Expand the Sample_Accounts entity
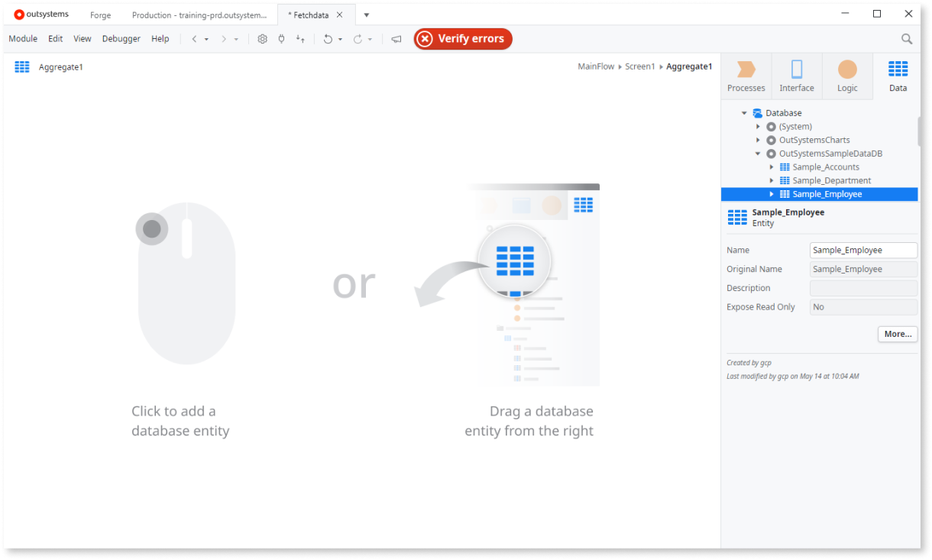932x560 pixels. tap(771, 167)
